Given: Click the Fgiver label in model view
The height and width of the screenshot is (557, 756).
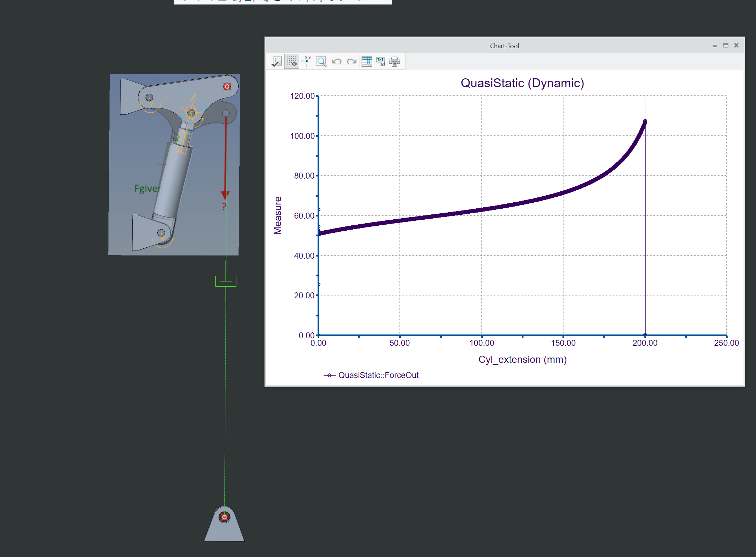Looking at the screenshot, I should tap(148, 188).
